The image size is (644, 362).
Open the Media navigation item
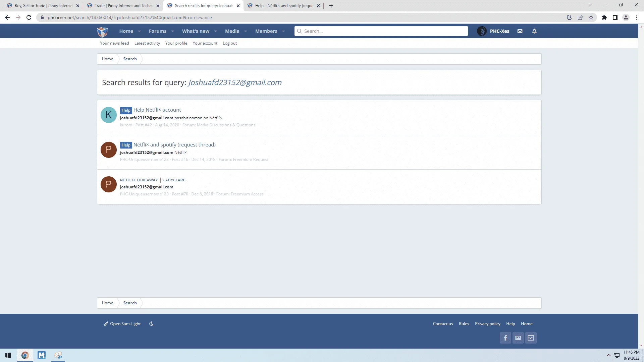click(232, 31)
